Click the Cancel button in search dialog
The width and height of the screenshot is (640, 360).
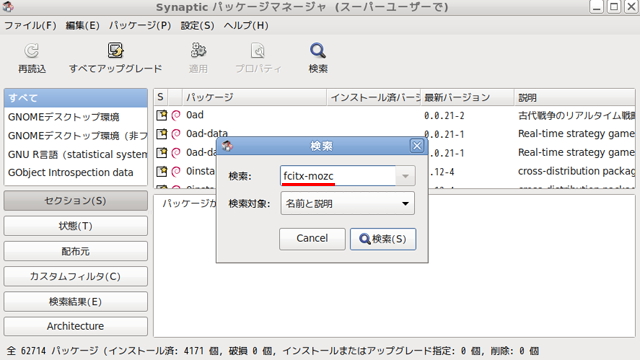[312, 239]
